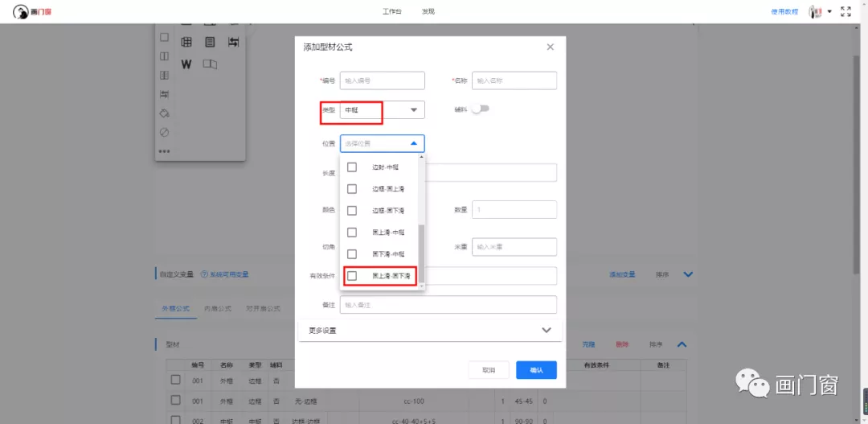Open the three-dot more tools icon
The height and width of the screenshot is (424, 868).
point(164,151)
